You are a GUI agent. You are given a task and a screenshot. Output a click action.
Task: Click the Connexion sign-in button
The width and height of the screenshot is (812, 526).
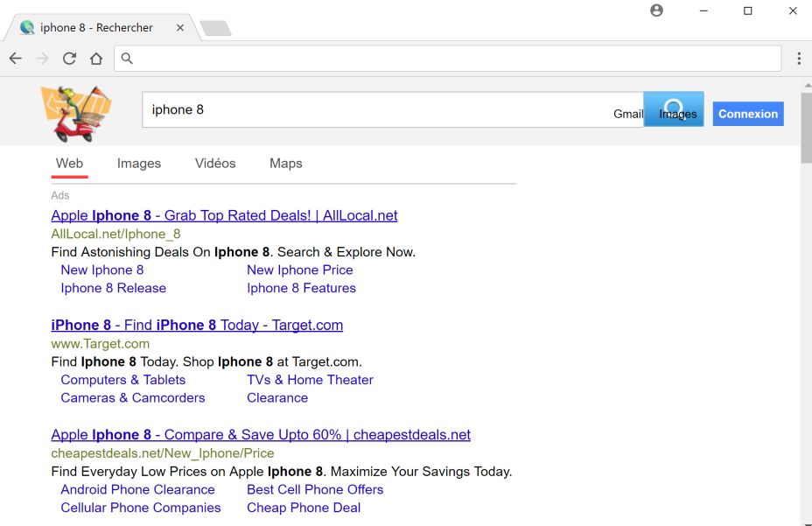(747, 114)
